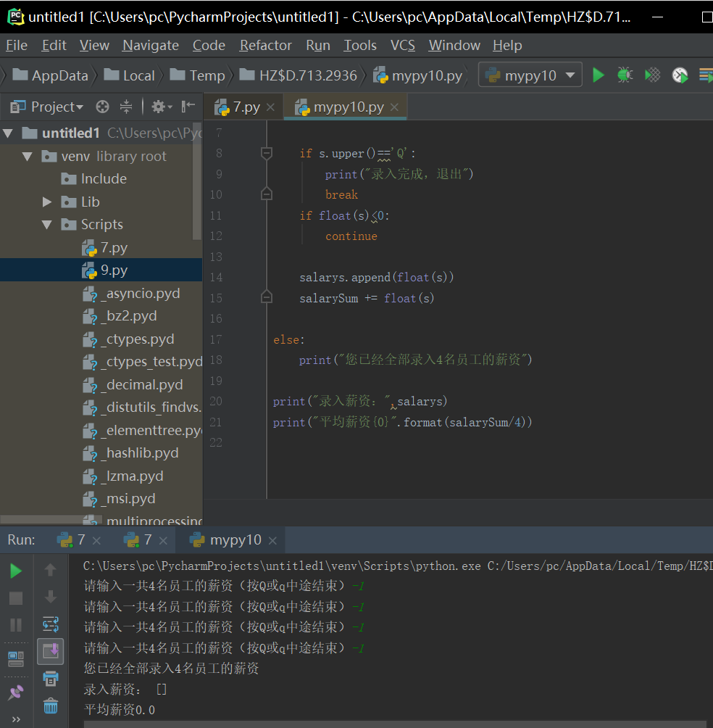Select _msi.pyd file
This screenshot has height=728, width=713.
pos(120,499)
